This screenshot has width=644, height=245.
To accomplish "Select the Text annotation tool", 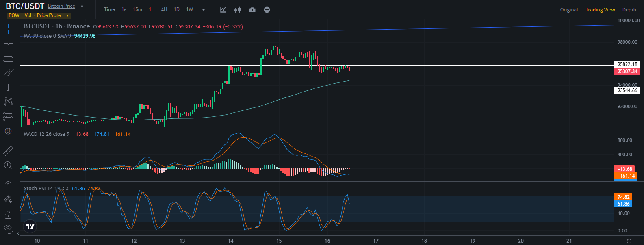I will pyautogui.click(x=8, y=87).
